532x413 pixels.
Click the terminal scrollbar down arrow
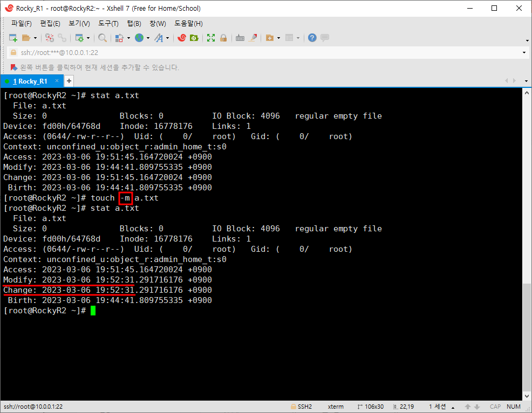tap(527, 396)
